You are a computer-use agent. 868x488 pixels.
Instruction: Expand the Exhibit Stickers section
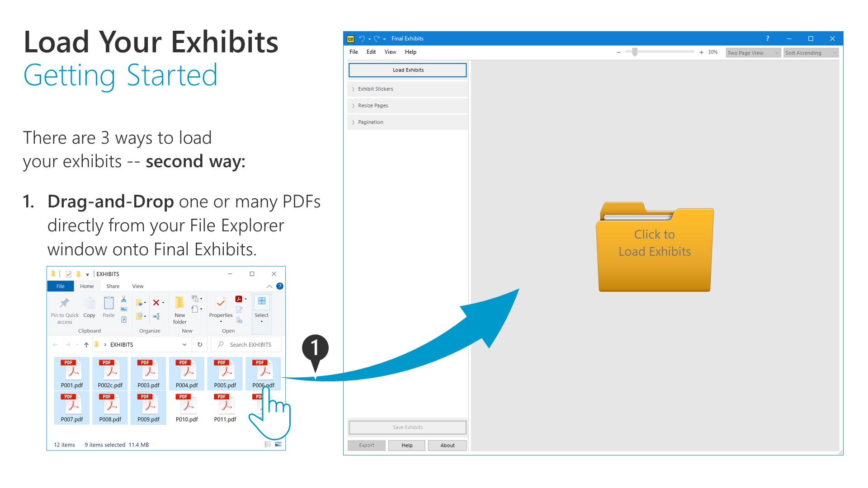(375, 89)
